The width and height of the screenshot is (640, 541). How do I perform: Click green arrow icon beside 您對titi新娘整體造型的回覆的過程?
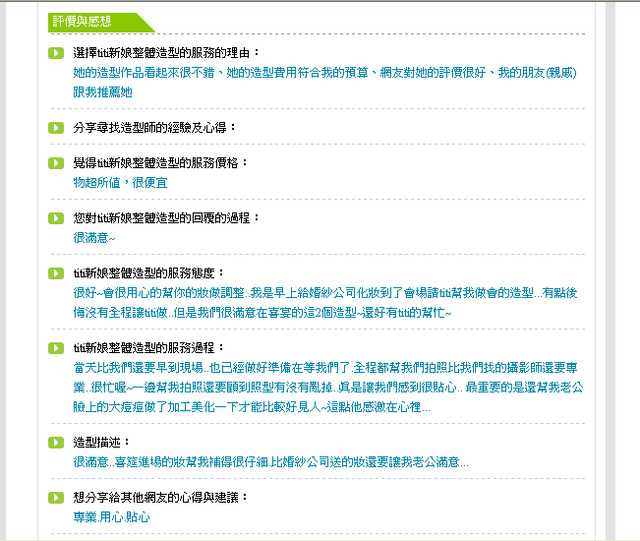[x=56, y=218]
